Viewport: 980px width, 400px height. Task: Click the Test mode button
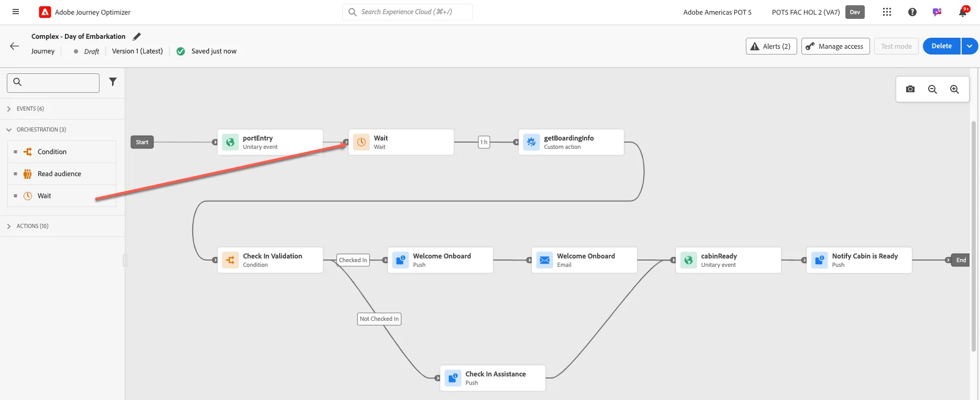896,46
